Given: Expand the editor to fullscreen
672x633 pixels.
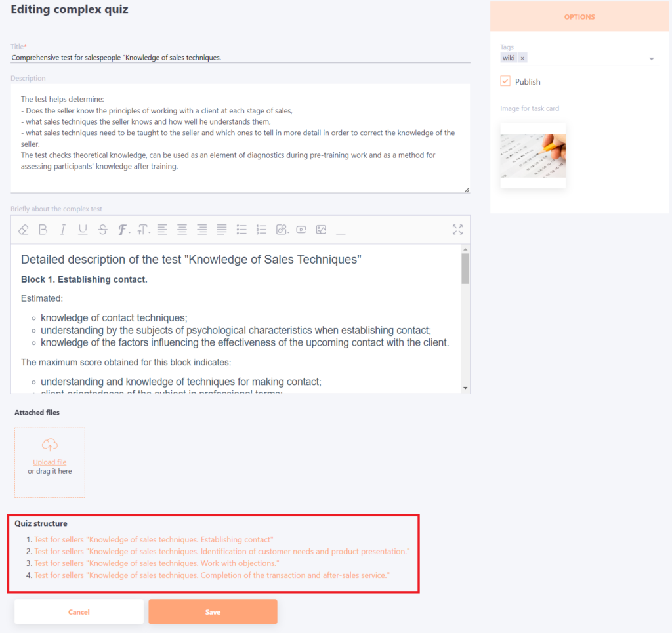Looking at the screenshot, I should [457, 230].
